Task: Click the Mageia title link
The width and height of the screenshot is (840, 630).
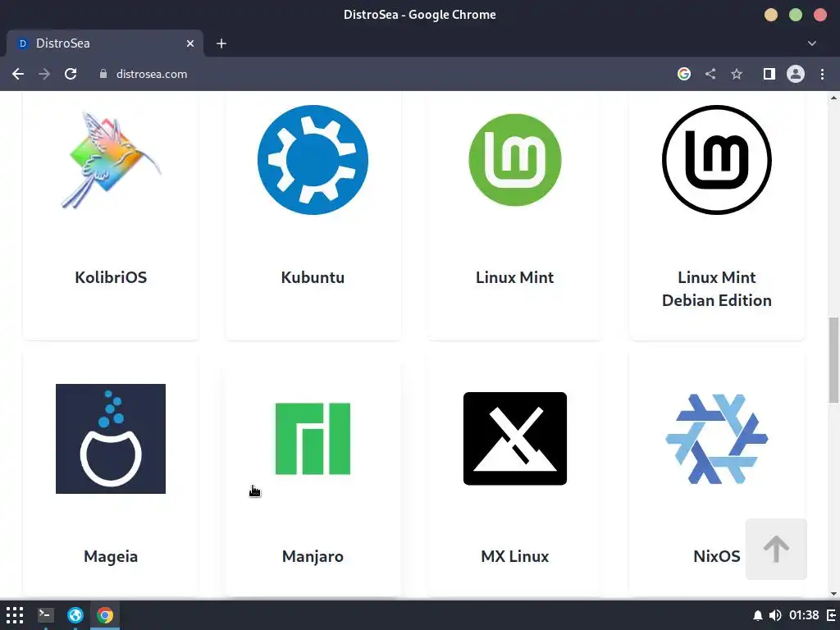Action: pyautogui.click(x=111, y=557)
